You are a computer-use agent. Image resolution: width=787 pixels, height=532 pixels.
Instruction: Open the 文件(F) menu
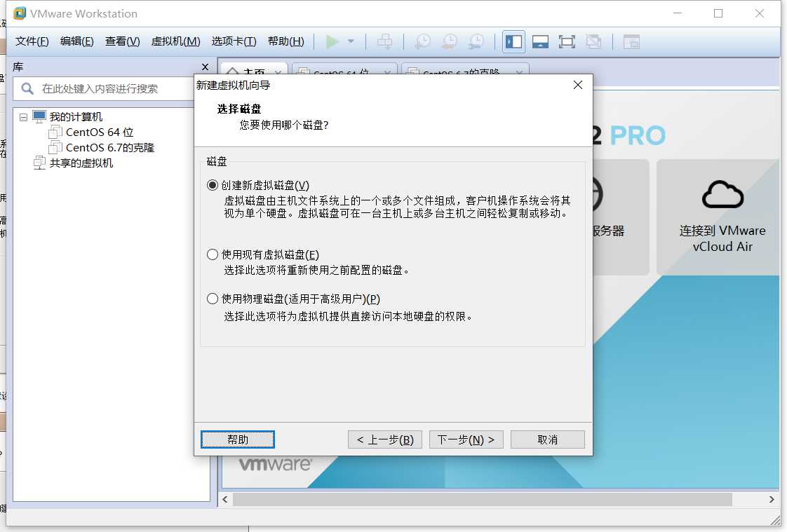[32, 41]
